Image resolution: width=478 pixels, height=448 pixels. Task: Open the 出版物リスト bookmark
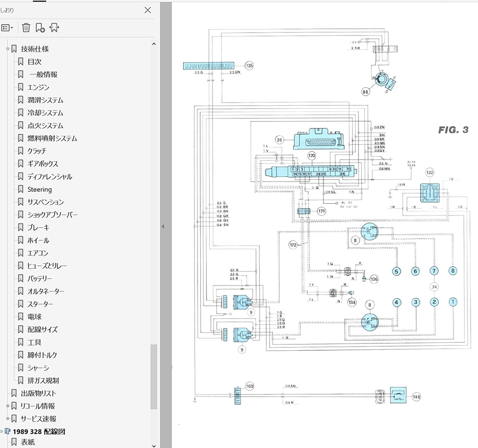click(x=39, y=393)
